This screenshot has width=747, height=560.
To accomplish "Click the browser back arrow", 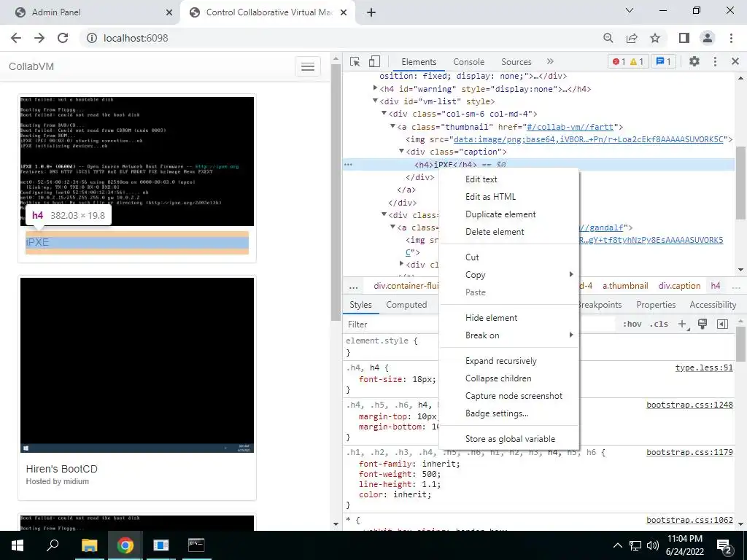I will click(16, 38).
